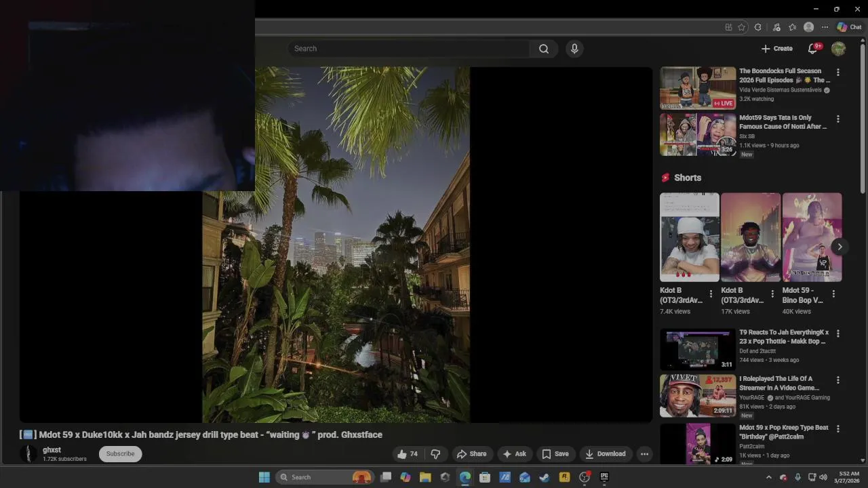Screen dimensions: 868x488
Task: Open Mdot59 Says Tata video thumbnail
Action: (698, 134)
